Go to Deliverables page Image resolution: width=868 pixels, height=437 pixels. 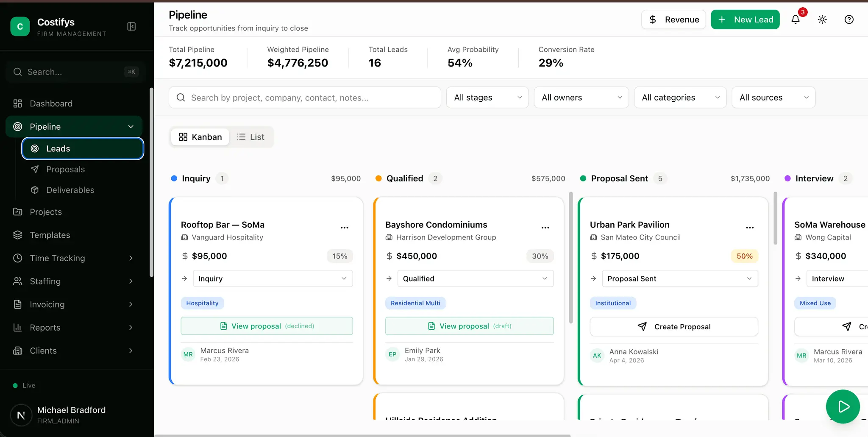(x=83, y=190)
